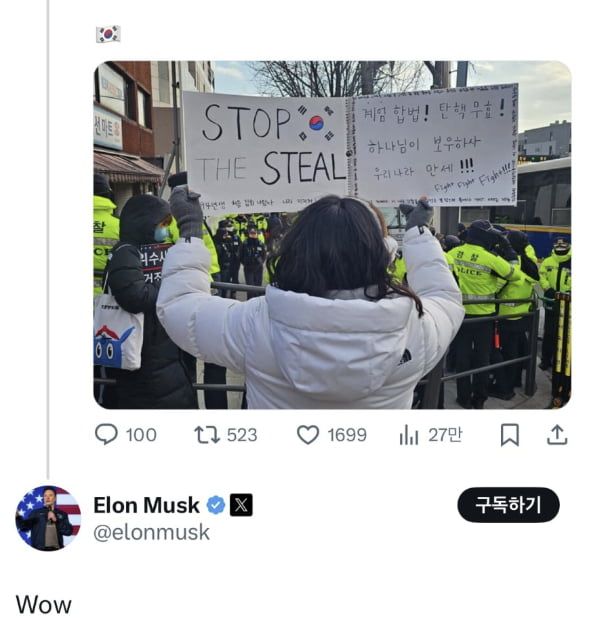The image size is (606, 638).
Task: Click the 100 replies count
Action: point(141,435)
